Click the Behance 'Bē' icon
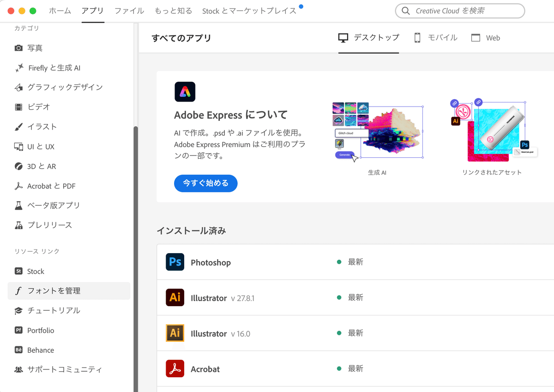The width and height of the screenshot is (554, 392). pos(18,350)
